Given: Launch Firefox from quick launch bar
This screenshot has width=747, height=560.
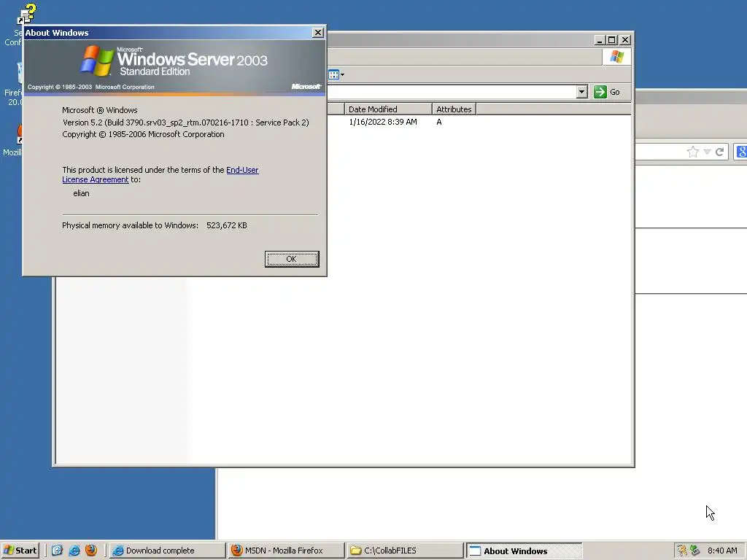Looking at the screenshot, I should point(91,551).
